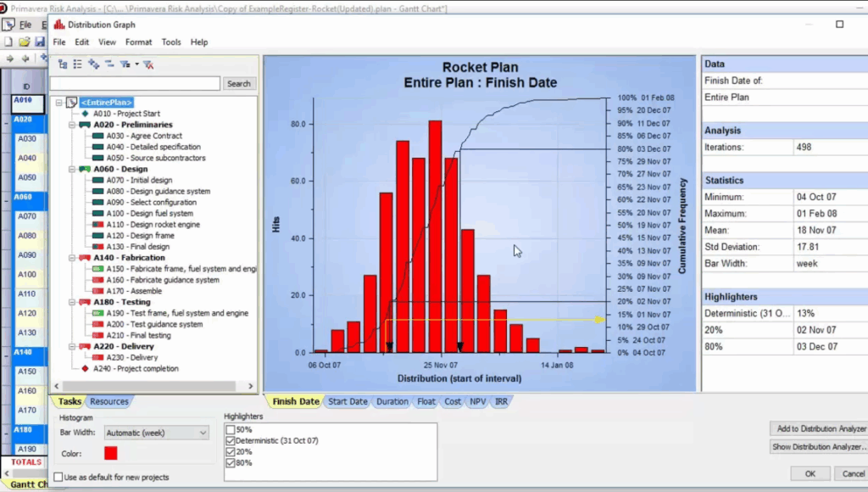868x492 pixels.
Task: Collapse the A020 Preliminaries group
Action: 72,125
